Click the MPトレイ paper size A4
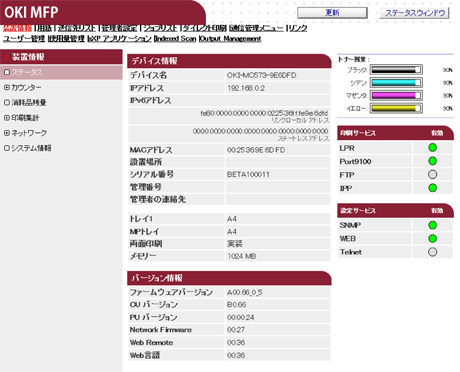460x372 pixels. pyautogui.click(x=232, y=231)
